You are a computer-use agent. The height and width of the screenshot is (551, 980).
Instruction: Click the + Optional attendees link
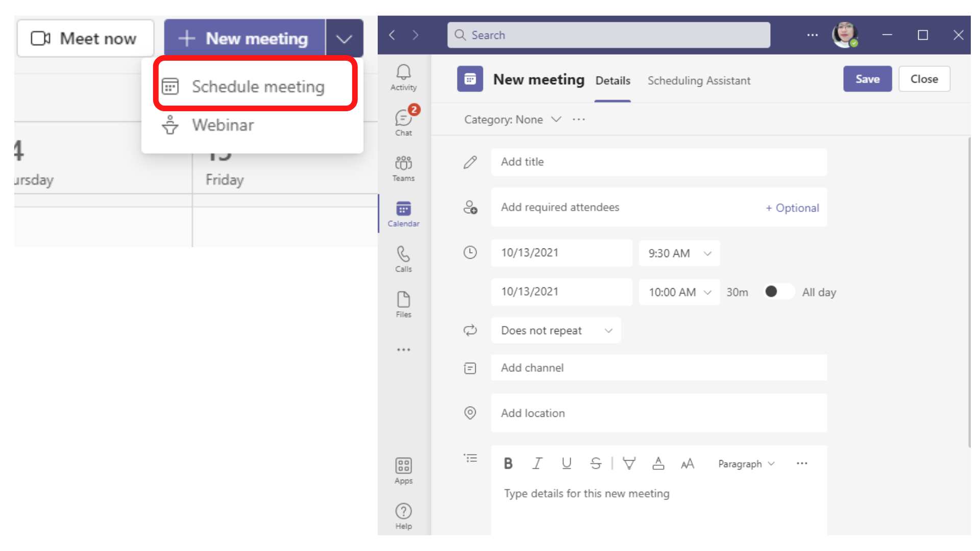click(792, 208)
